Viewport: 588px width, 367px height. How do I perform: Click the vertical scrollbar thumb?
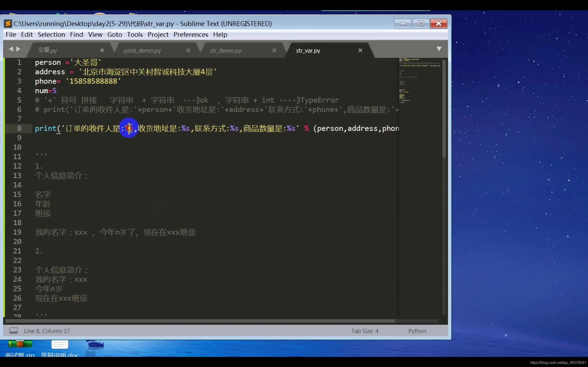(x=444, y=109)
